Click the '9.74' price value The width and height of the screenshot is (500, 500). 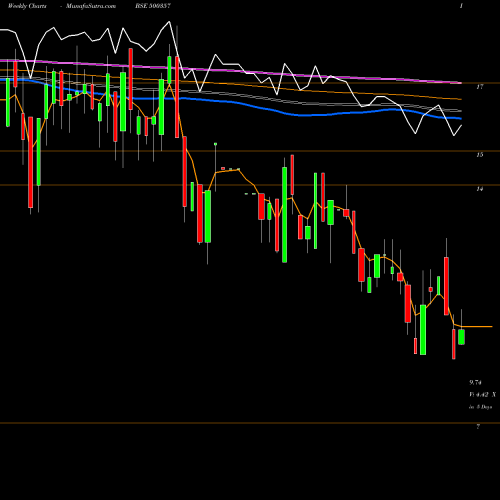tap(475, 382)
